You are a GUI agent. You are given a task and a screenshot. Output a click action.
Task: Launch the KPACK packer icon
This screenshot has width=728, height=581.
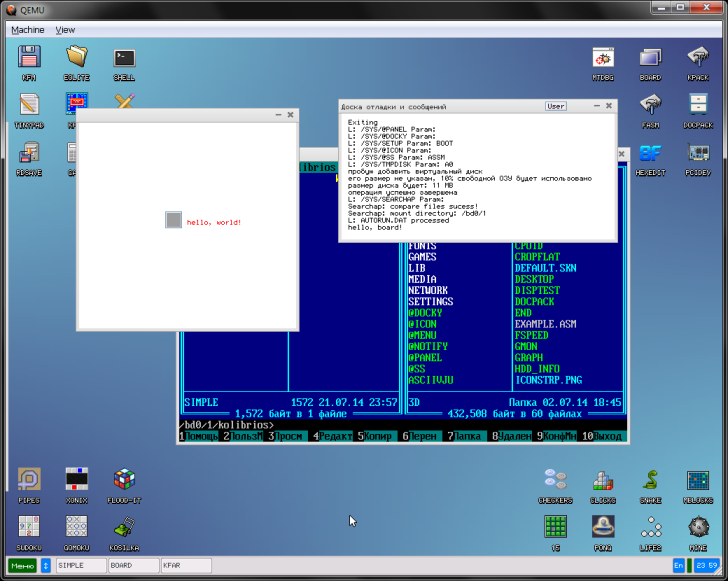coord(698,62)
